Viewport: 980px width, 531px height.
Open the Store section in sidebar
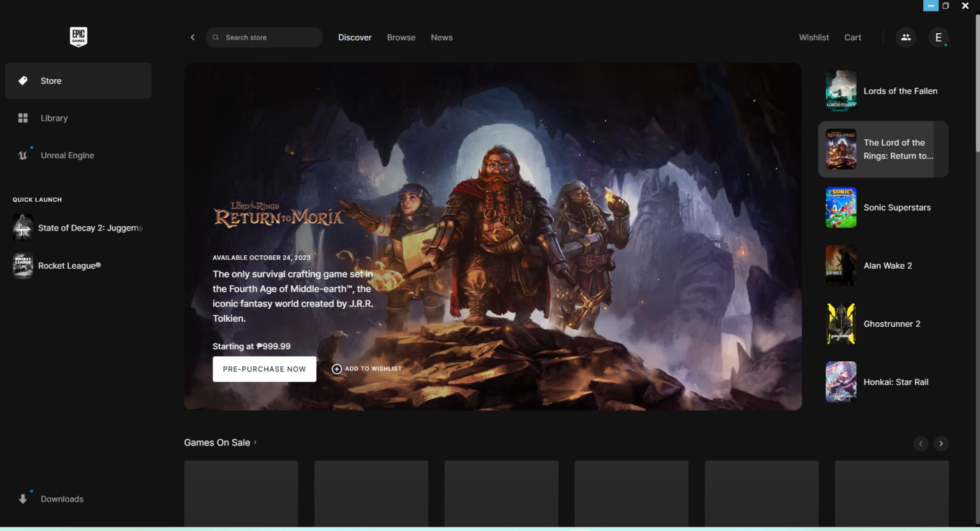[78, 80]
